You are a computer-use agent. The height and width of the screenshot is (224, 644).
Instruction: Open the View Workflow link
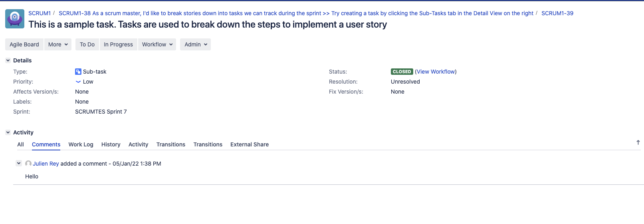436,72
